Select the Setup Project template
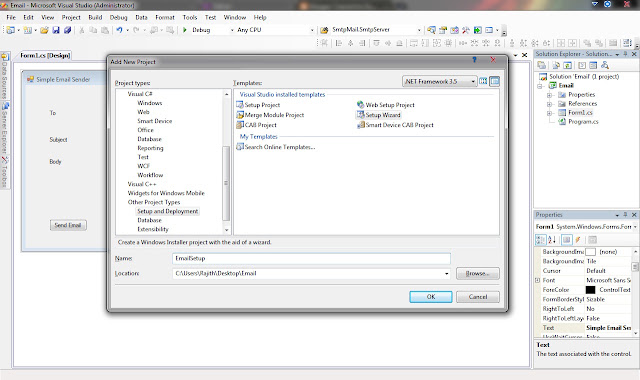 click(258, 105)
